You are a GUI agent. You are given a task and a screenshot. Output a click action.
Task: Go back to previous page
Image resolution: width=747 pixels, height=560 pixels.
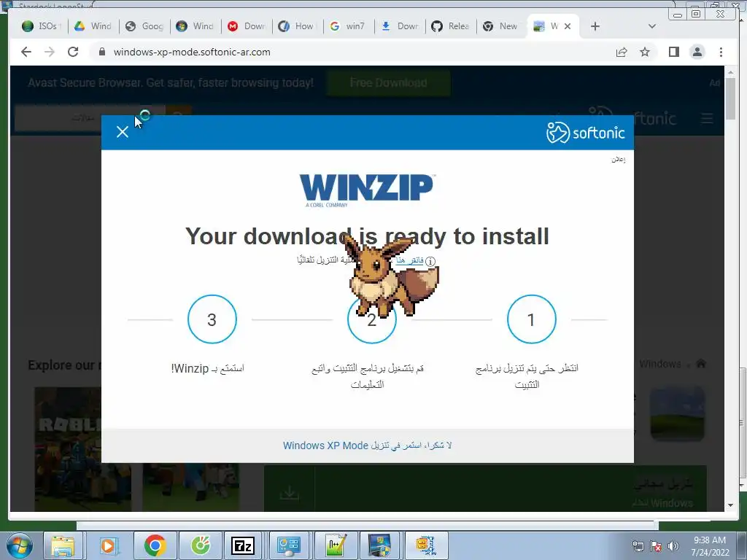click(26, 52)
